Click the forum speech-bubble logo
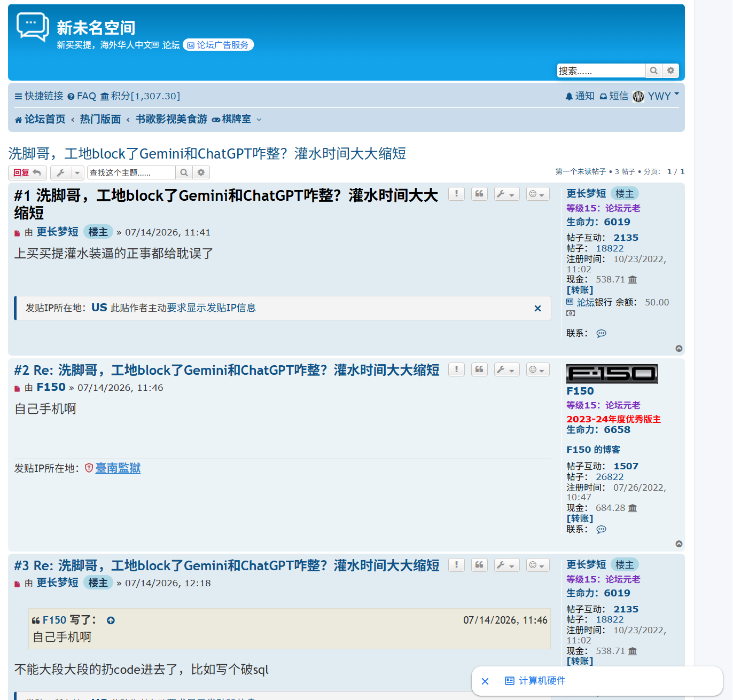This screenshot has height=700, width=733. (x=33, y=27)
